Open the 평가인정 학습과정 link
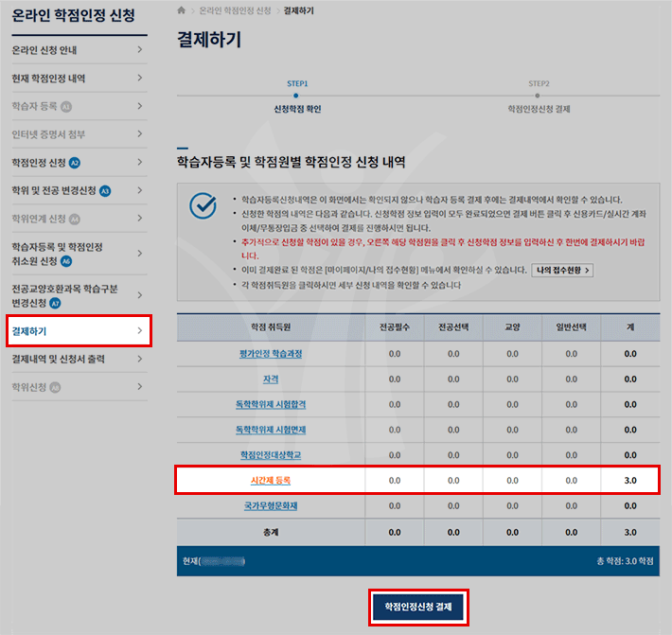The image size is (672, 635). (x=270, y=354)
